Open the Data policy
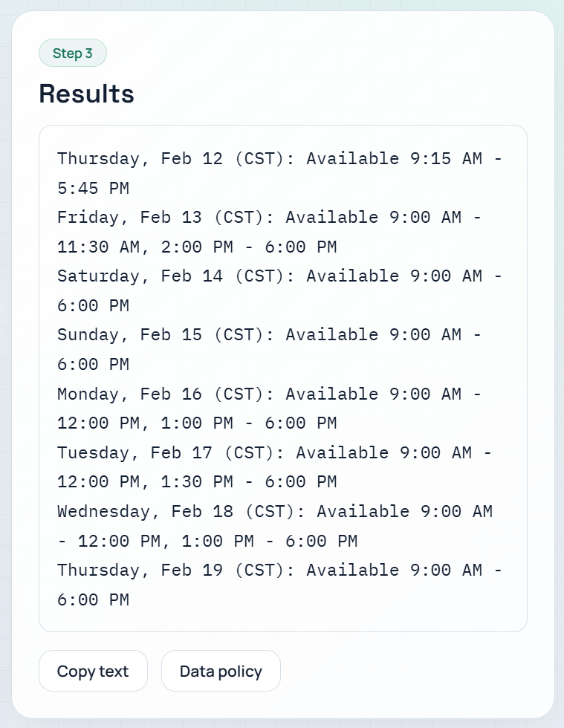This screenshot has width=564, height=728. pyautogui.click(x=221, y=671)
